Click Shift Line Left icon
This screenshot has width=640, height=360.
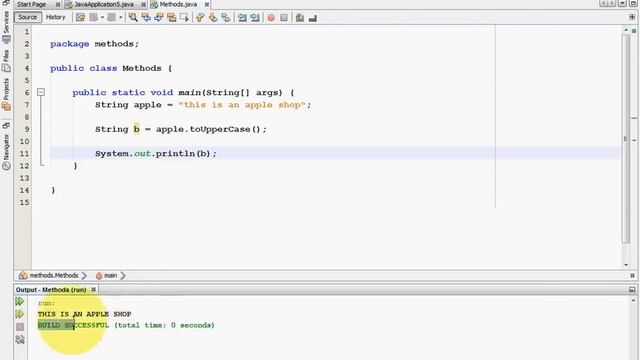click(242, 18)
